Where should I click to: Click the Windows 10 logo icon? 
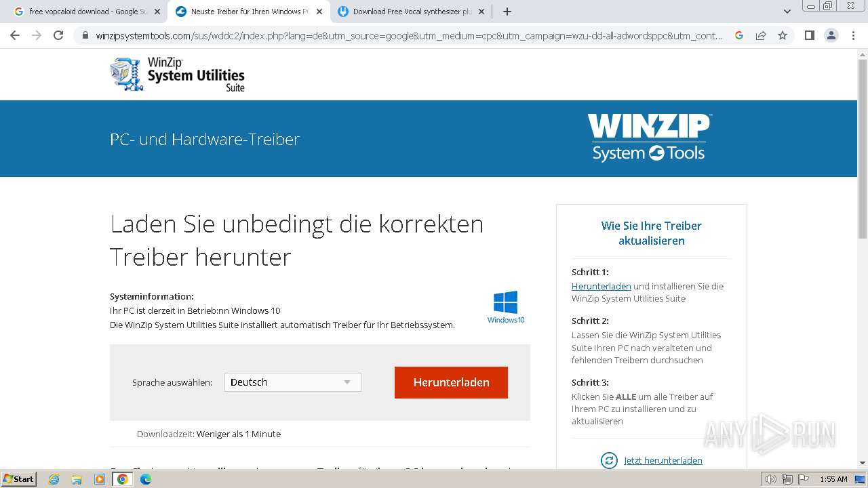pyautogui.click(x=506, y=307)
